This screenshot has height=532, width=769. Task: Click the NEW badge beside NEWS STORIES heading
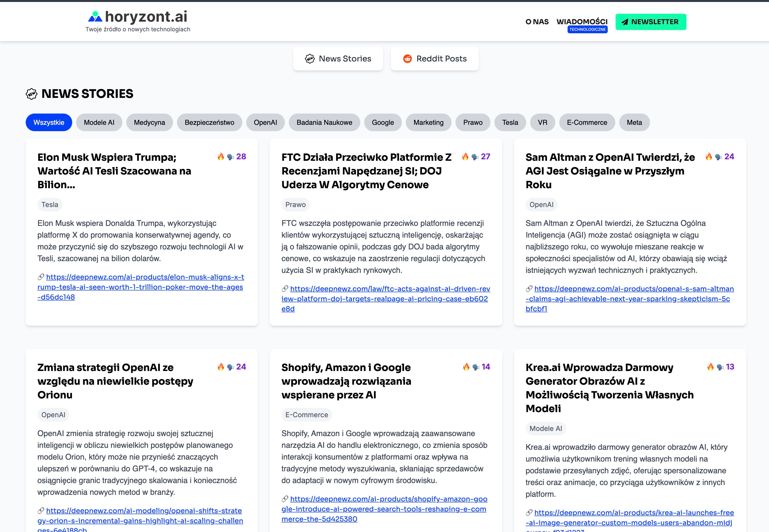[x=32, y=94]
